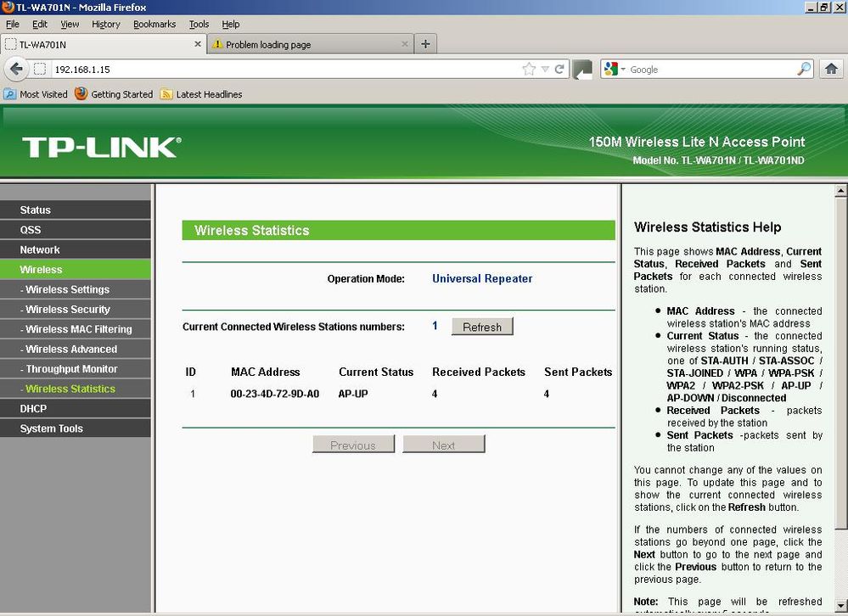Open Wireless MAC Filtering
This screenshot has width=848, height=616.
[76, 329]
